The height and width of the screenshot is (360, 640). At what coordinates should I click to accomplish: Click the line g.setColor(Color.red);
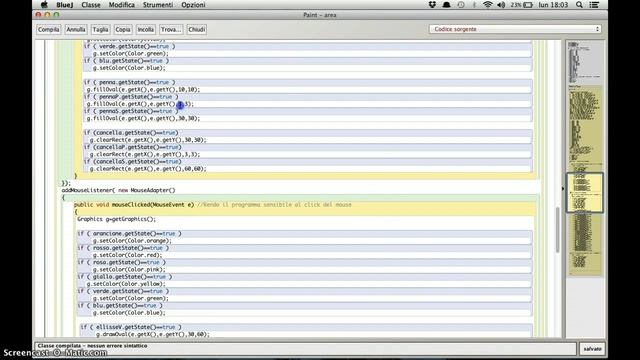pyautogui.click(x=127, y=255)
